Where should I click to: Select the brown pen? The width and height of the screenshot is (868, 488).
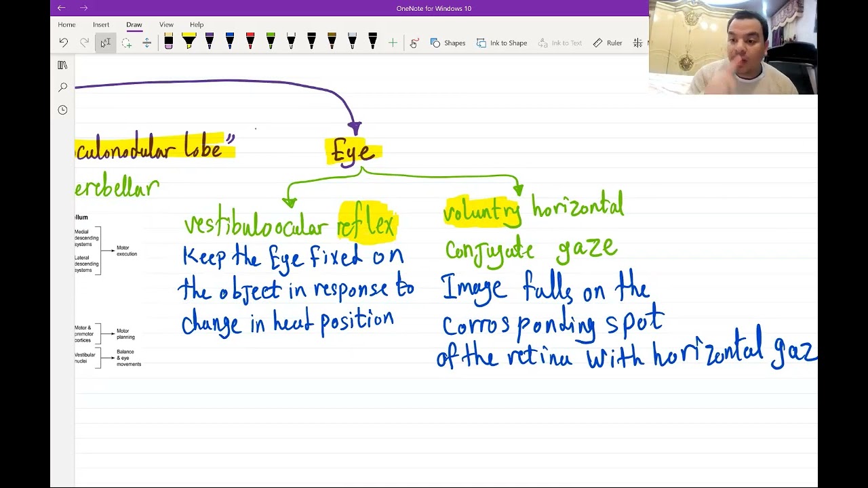coord(332,42)
